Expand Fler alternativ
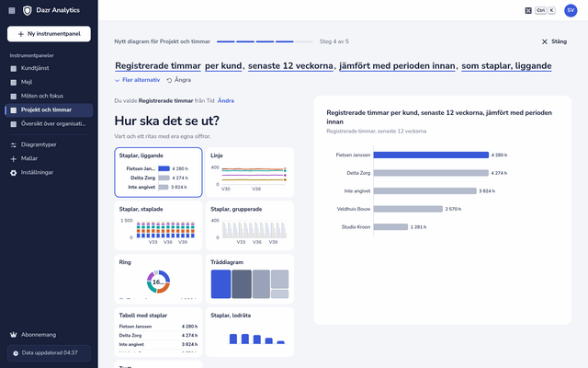This screenshot has width=588, height=368. pyautogui.click(x=137, y=80)
